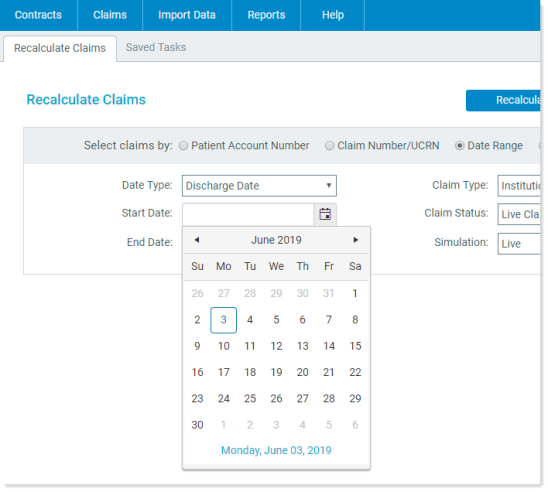Select highlighted date 3 in calendar
The height and width of the screenshot is (492, 548).
tap(223, 320)
